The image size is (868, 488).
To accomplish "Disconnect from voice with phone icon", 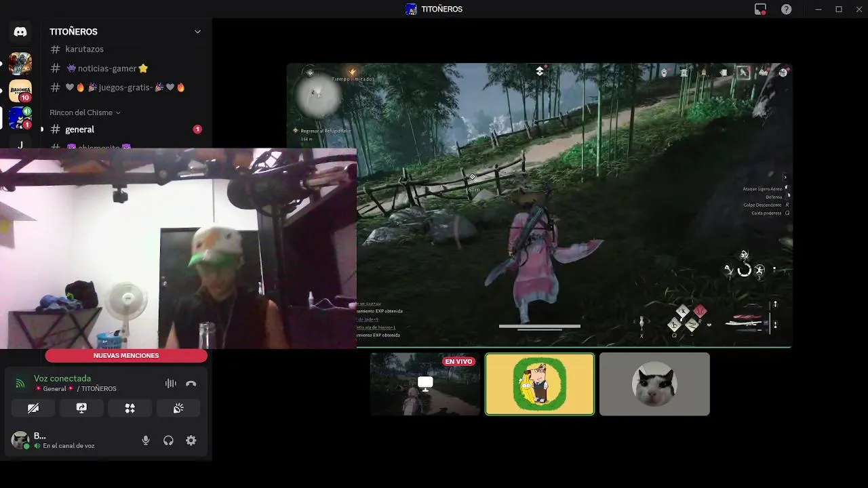I will tap(191, 384).
